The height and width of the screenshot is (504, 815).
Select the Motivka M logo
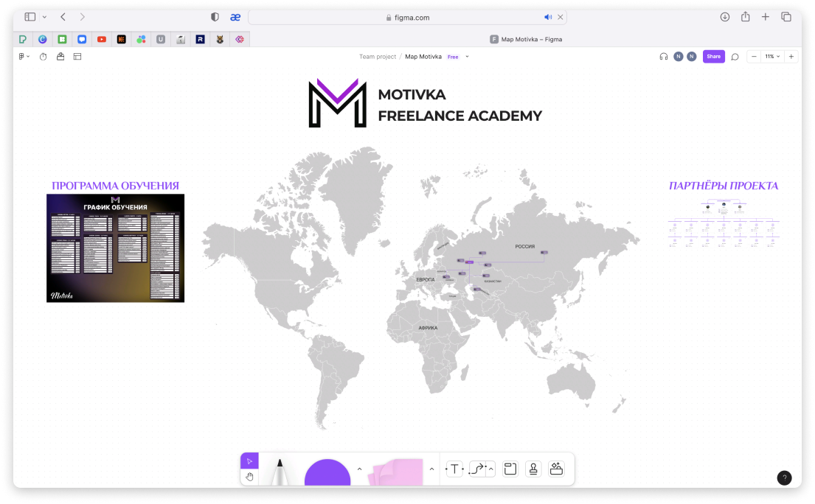[338, 102]
